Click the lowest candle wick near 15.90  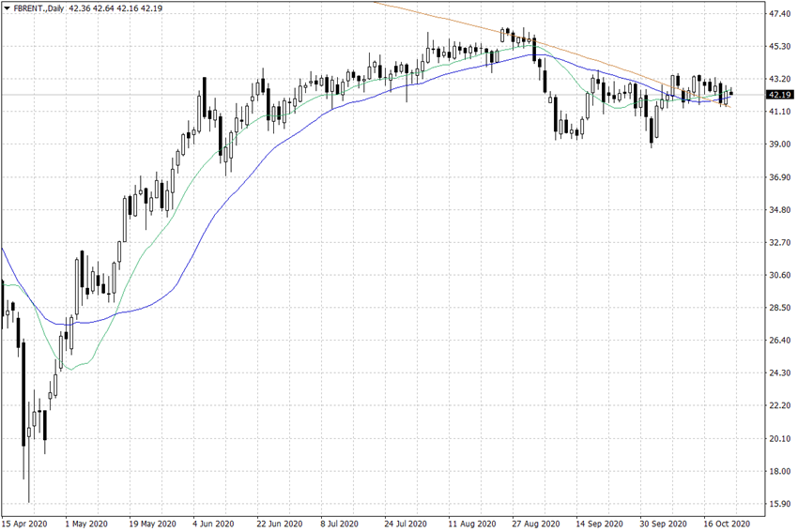click(28, 470)
